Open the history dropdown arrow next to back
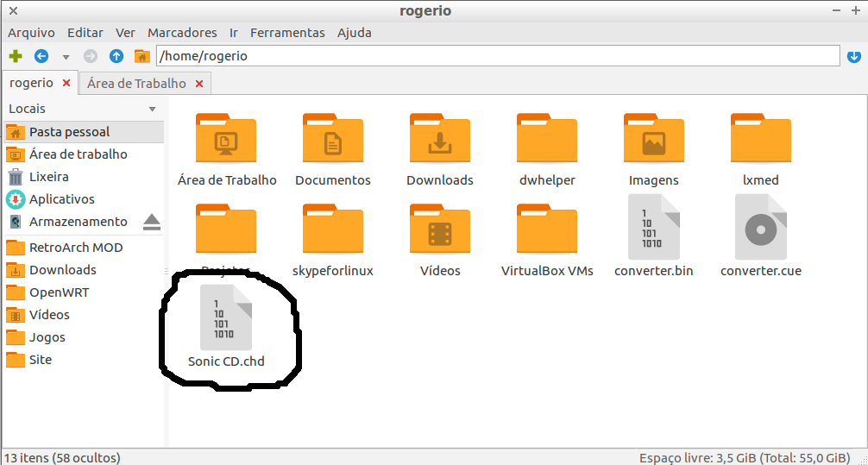868x465 pixels. (x=66, y=57)
